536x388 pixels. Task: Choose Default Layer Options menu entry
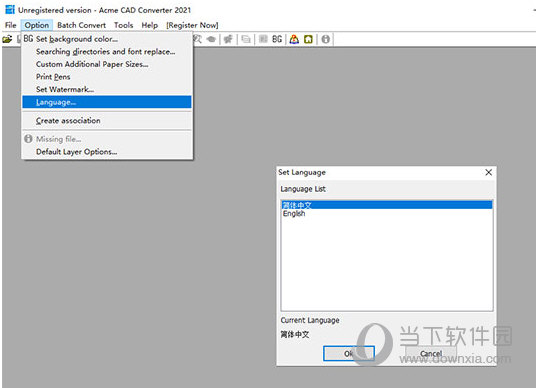107,152
